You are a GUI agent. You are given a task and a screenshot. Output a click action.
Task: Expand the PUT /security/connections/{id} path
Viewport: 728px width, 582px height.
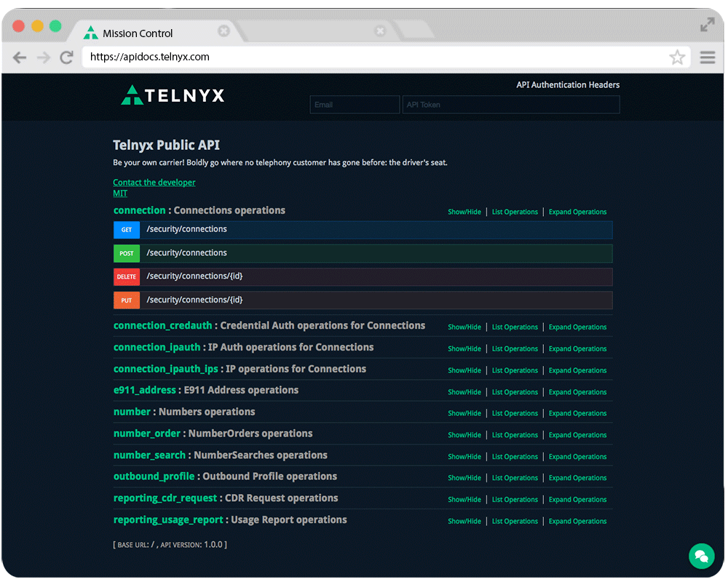click(194, 300)
